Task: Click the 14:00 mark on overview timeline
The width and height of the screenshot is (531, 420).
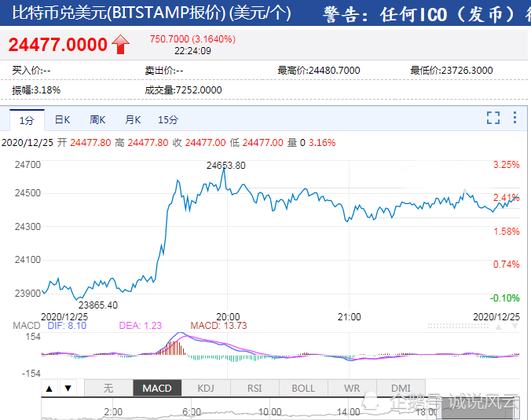Action: [349, 412]
